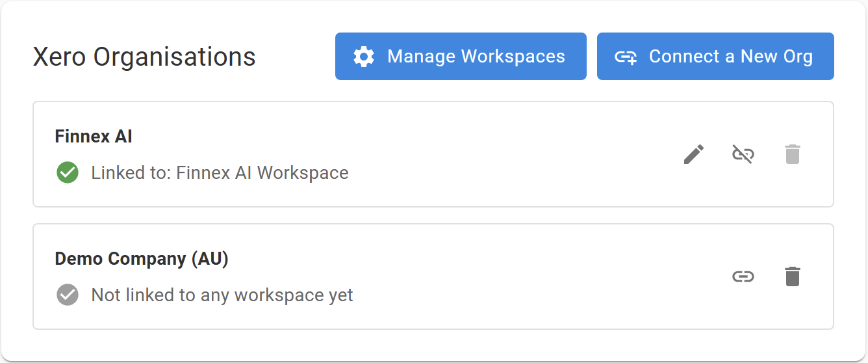Click the gear icon in Manage Workspaces
The width and height of the screenshot is (868, 363).
(x=364, y=57)
